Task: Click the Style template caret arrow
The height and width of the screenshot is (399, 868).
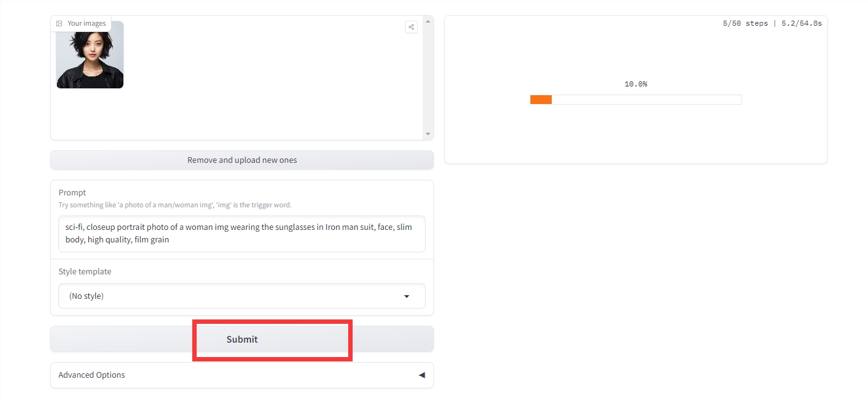Action: [x=406, y=296]
